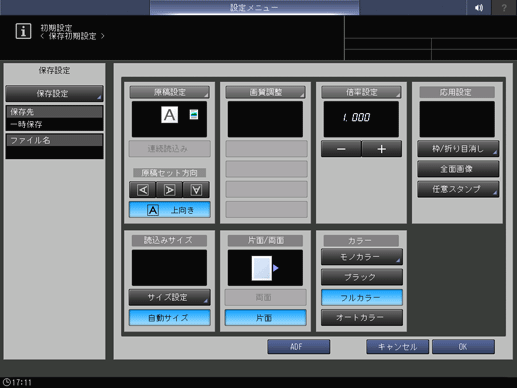Click the 片面/両面 heading
Viewport: 517px width, 388px height.
tap(265, 240)
